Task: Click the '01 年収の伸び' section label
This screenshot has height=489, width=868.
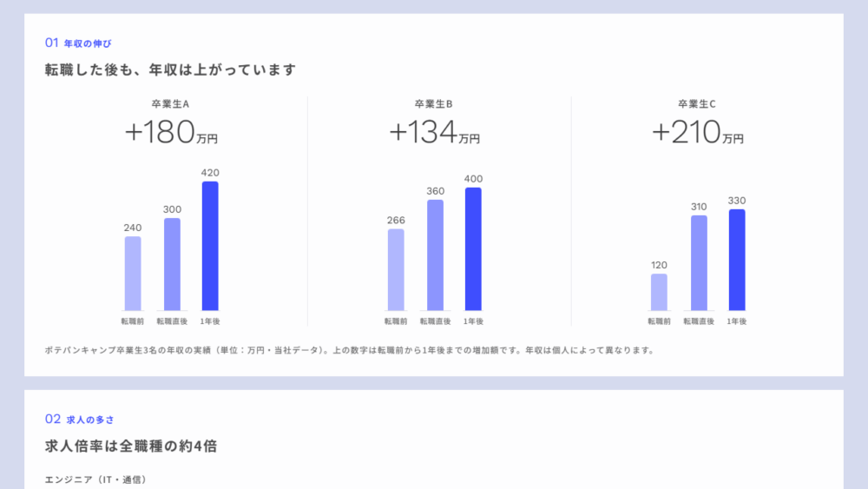Action: click(78, 43)
